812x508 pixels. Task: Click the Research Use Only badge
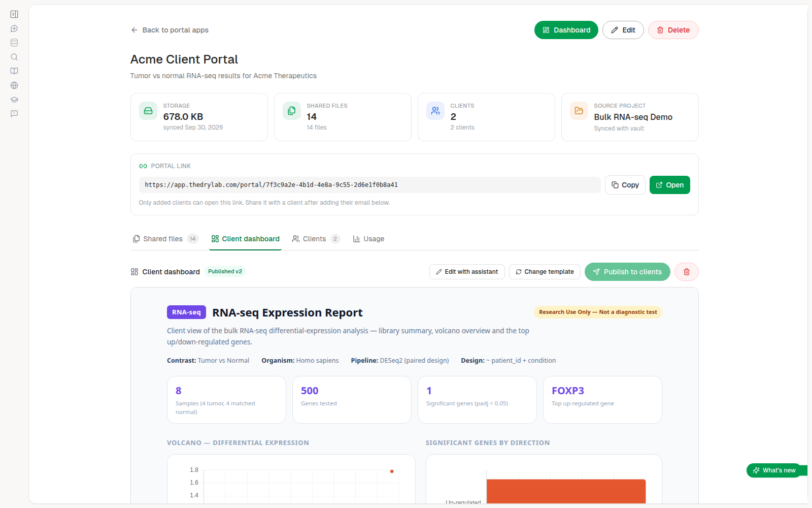coord(598,312)
